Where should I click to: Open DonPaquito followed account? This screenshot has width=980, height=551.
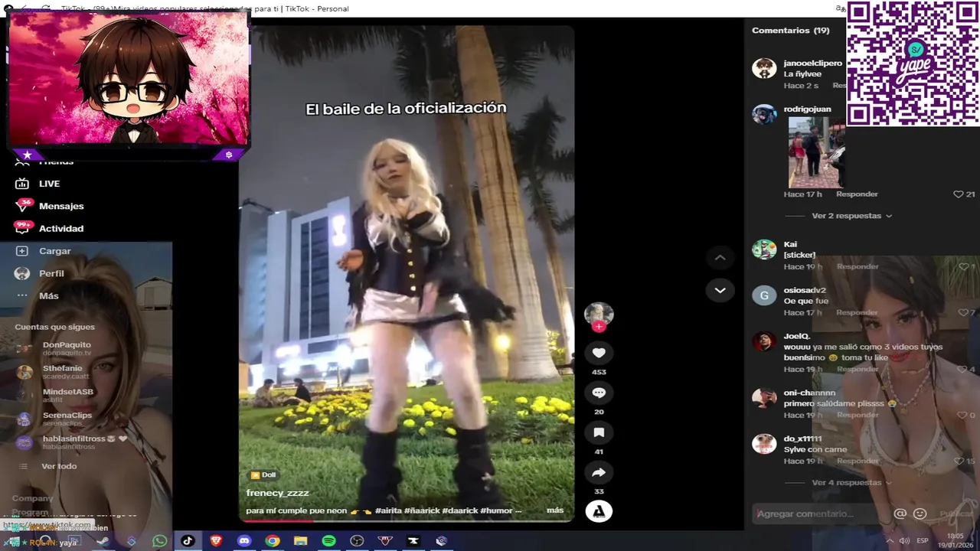[67, 348]
